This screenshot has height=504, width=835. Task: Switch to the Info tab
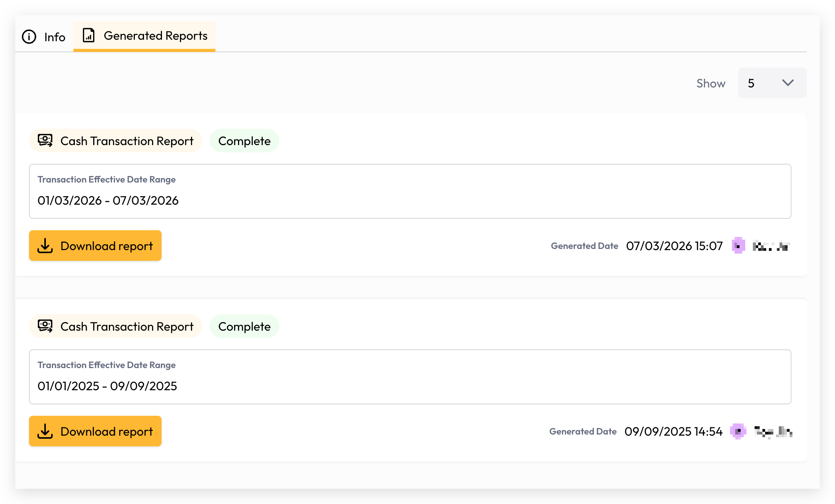[x=44, y=37]
